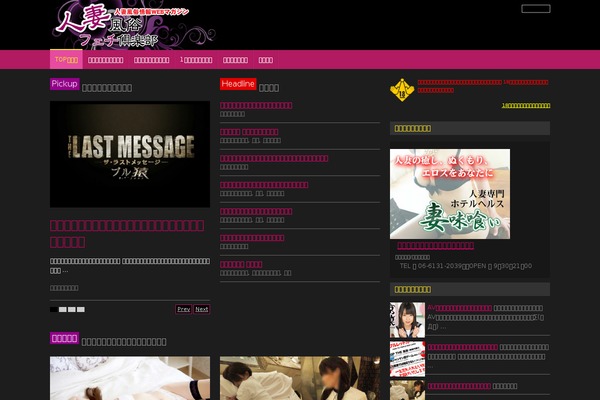Click the 人妻風俗フェチ倶楽部 site logo

coord(133,25)
